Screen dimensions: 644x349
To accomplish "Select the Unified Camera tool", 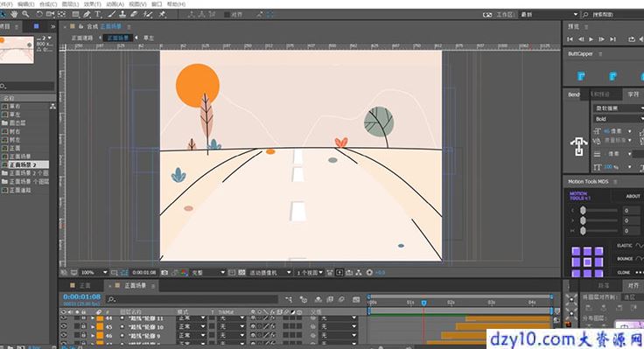I will click(x=50, y=14).
